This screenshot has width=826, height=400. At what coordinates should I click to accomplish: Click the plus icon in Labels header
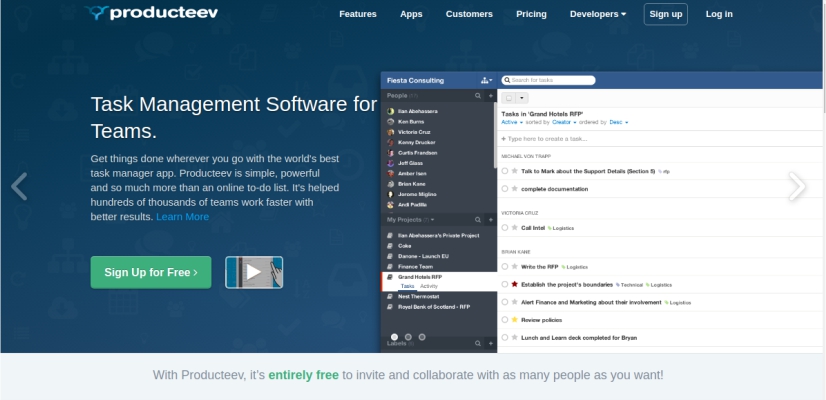(x=490, y=343)
